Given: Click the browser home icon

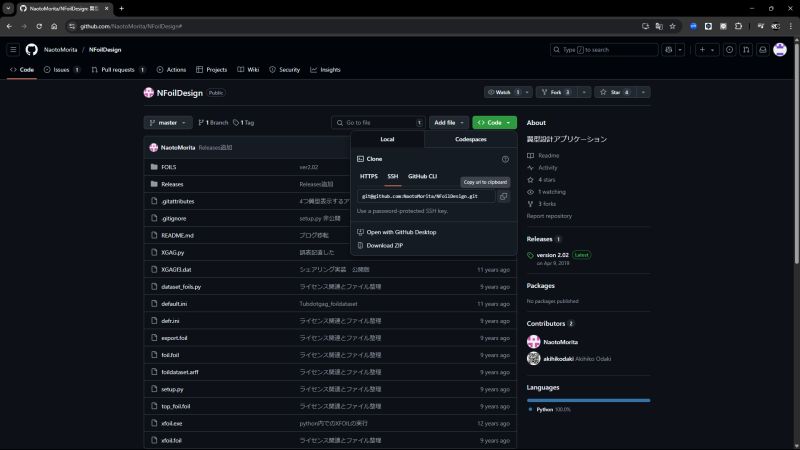Looking at the screenshot, I should coord(54,26).
